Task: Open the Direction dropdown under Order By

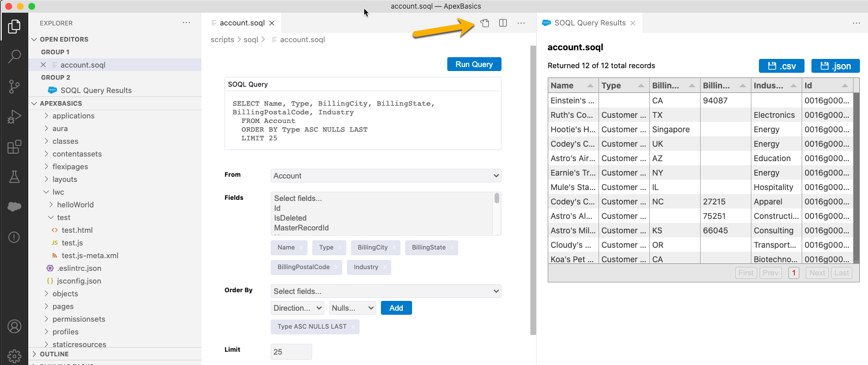Action: point(297,308)
